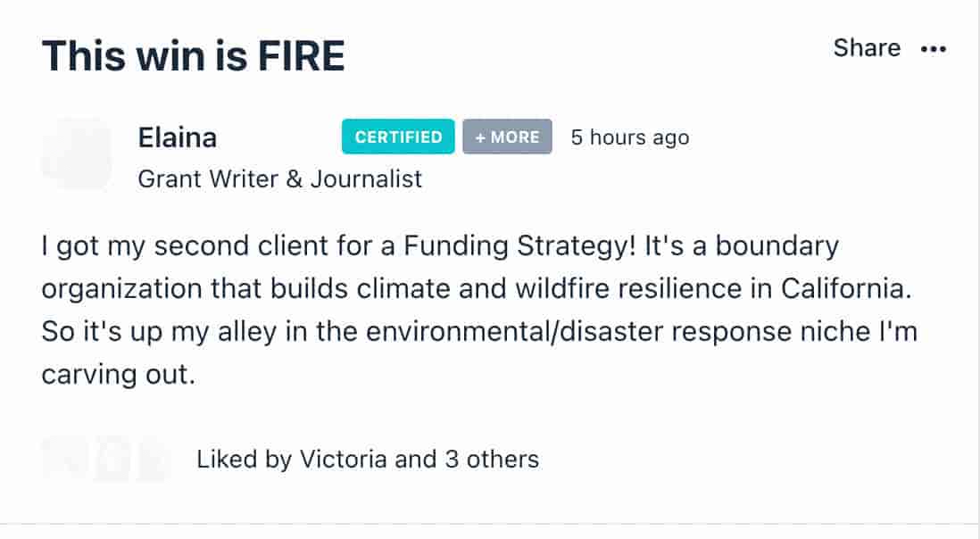Click the Share link
Image resolution: width=980 pixels, height=539 pixels.
pyautogui.click(x=867, y=47)
